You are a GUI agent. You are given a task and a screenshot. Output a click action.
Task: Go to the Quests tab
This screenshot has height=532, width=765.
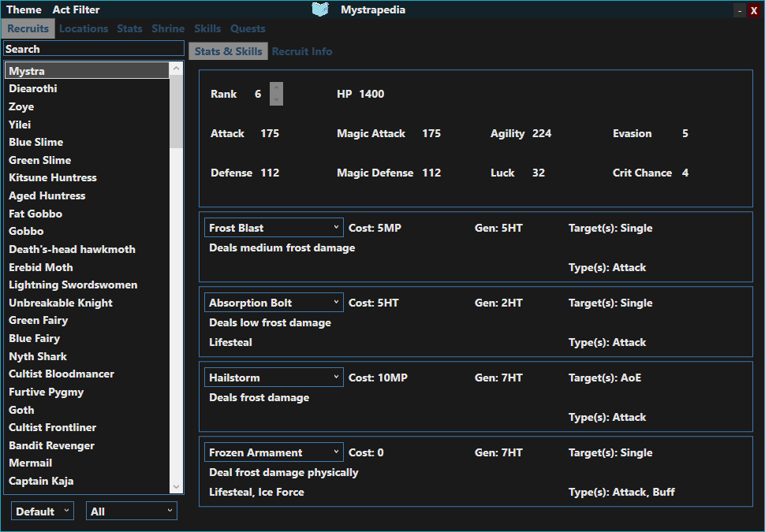[x=248, y=28]
